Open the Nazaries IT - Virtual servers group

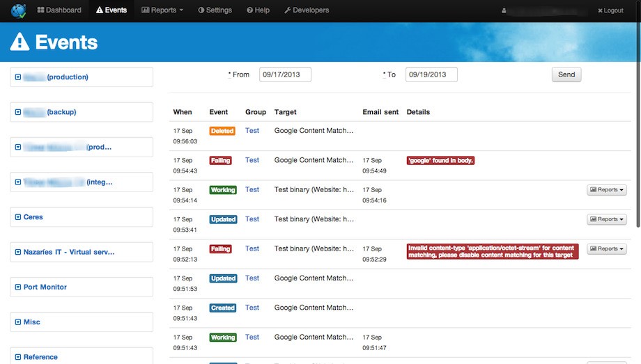click(x=68, y=252)
